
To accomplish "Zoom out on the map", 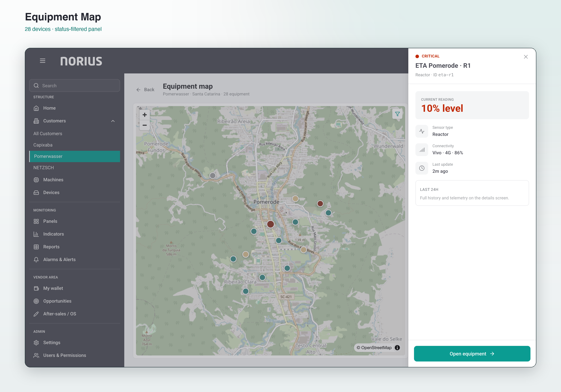I will coord(145,125).
